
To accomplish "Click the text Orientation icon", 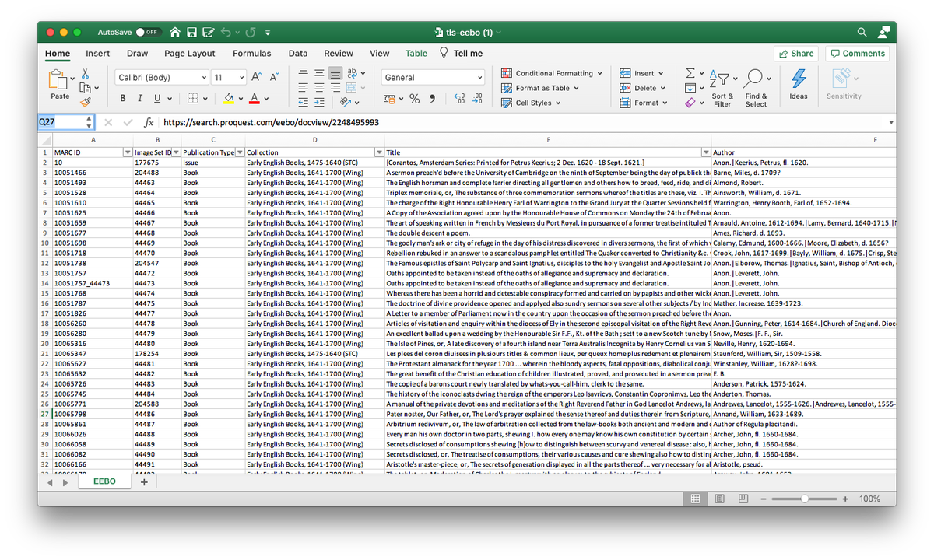I will click(x=347, y=103).
